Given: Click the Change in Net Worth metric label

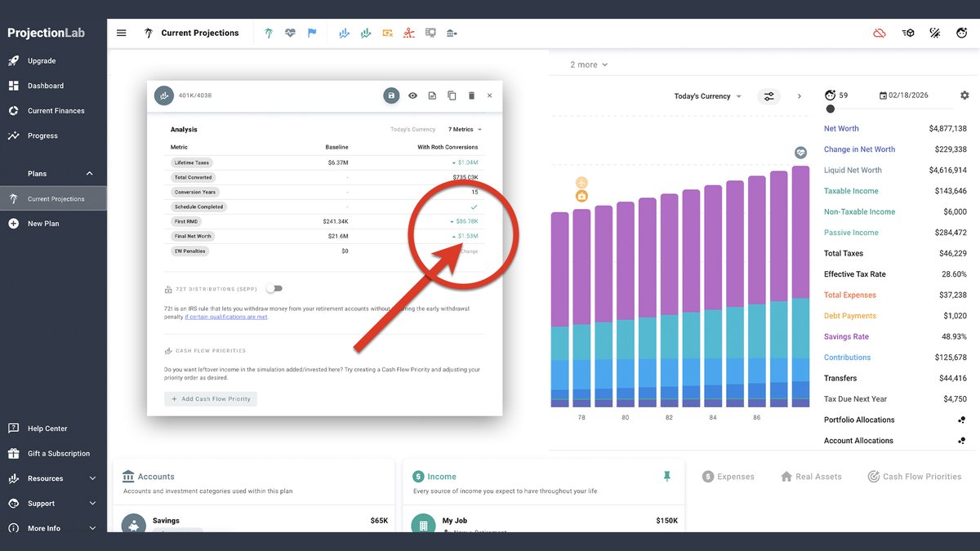Looking at the screenshot, I should (859, 149).
